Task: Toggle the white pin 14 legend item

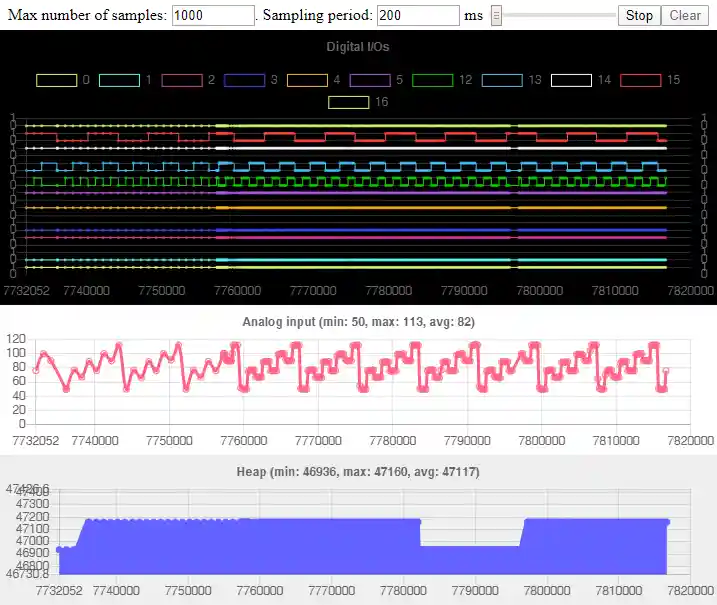Action: pos(572,80)
